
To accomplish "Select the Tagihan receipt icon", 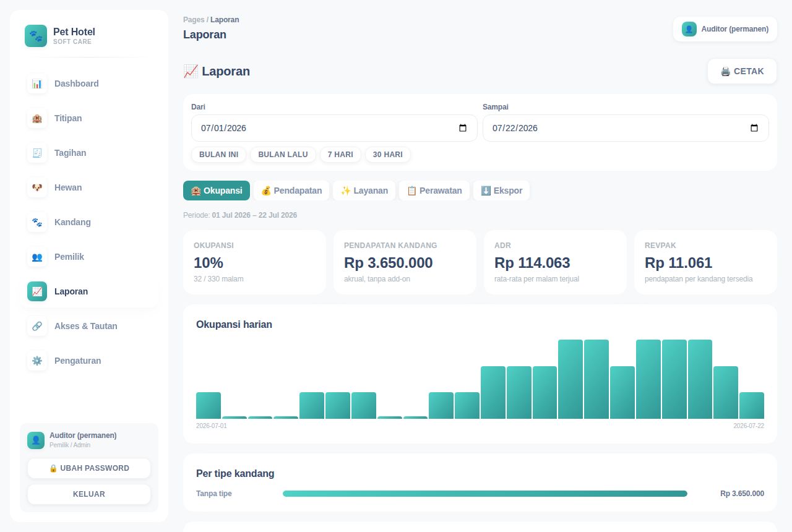I will point(37,153).
